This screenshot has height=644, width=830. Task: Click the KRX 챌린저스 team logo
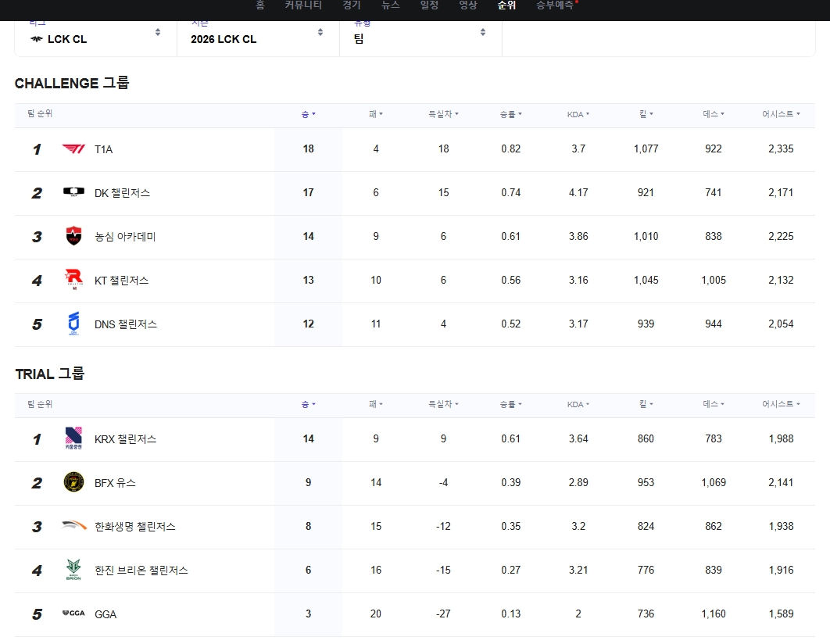tap(73, 438)
